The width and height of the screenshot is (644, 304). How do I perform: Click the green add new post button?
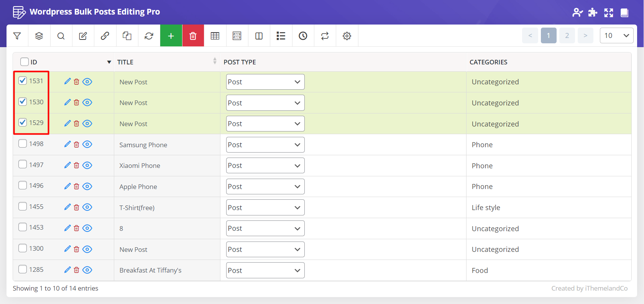click(x=171, y=36)
